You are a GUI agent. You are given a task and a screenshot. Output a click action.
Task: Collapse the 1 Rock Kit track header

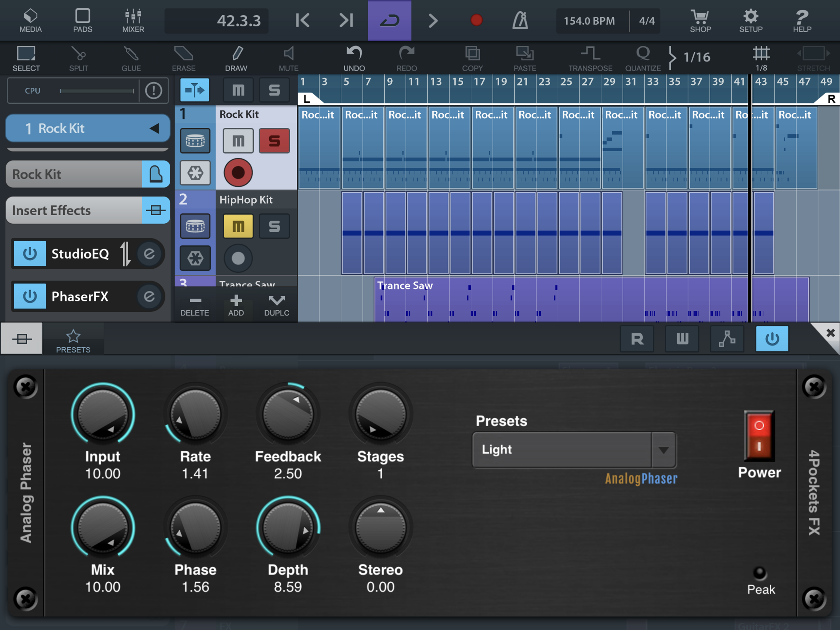pos(154,129)
